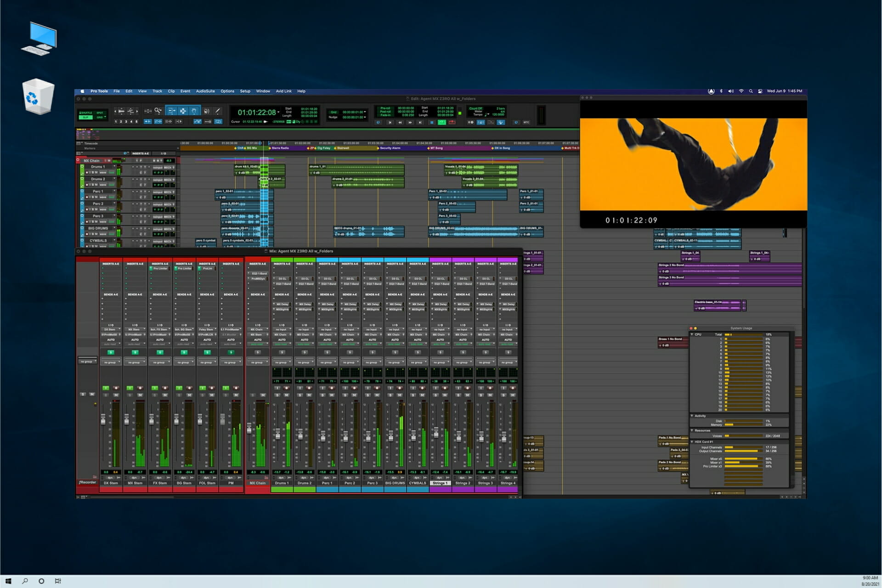Mute the BIG DRUMS channel in the mixer
Image resolution: width=882 pixels, height=588 pixels.
point(400,395)
